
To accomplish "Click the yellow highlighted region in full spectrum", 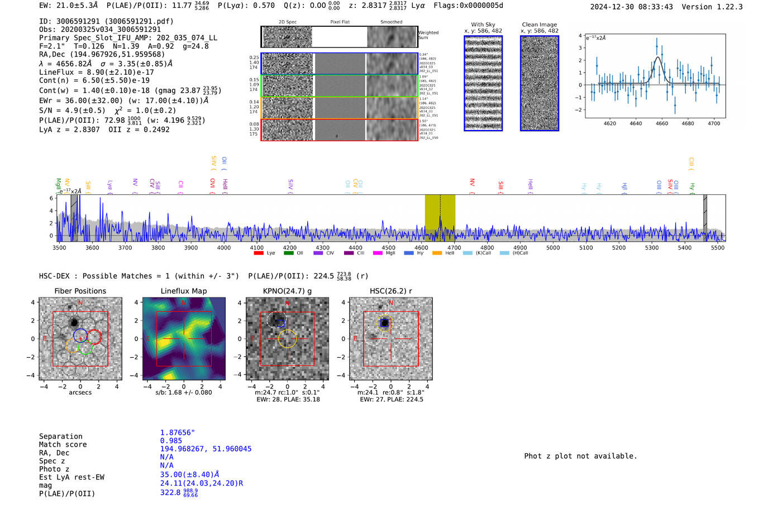I will pos(440,218).
